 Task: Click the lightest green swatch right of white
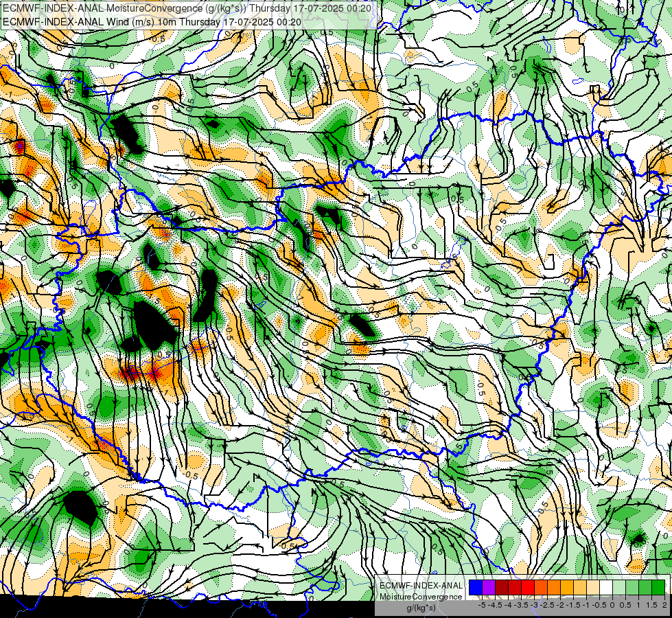619,587
